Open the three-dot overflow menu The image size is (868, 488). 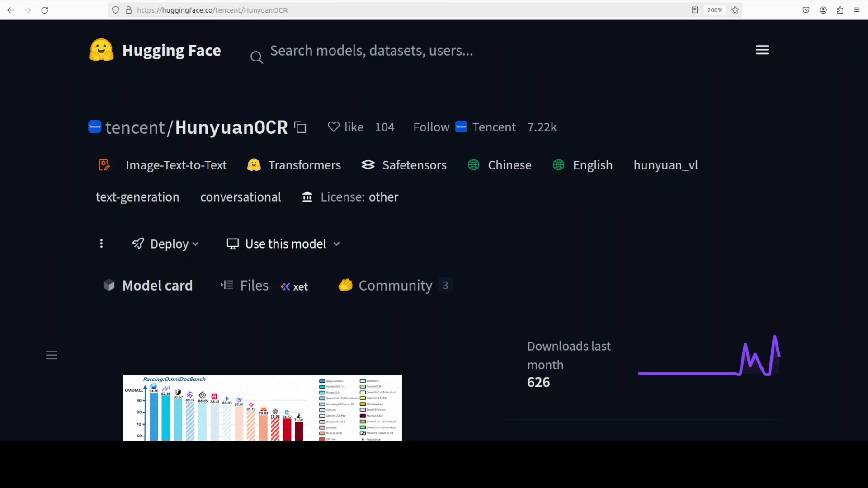[101, 244]
